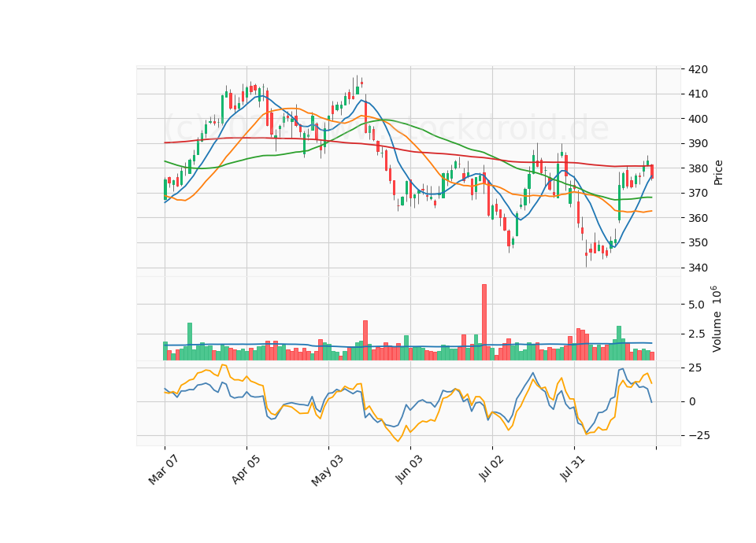756x543 pixels.
Task: Click the tallest red volume bar
Action: coord(484,322)
